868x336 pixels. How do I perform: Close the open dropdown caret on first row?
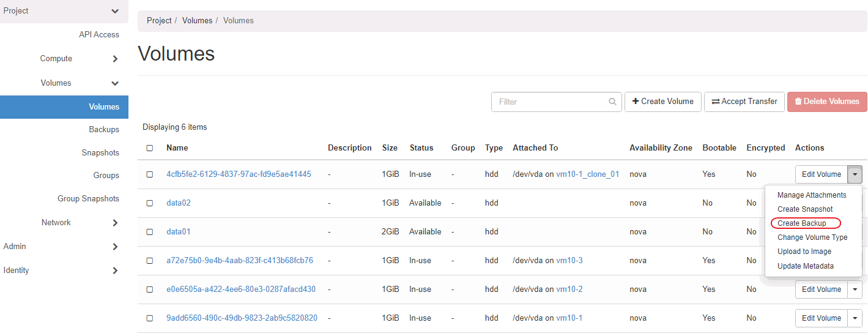tap(855, 174)
